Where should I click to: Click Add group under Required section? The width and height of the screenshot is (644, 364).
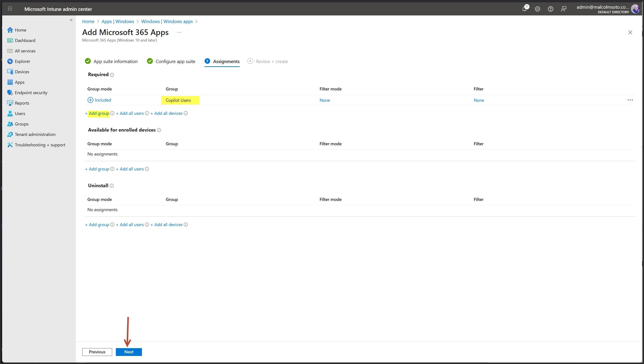tap(99, 113)
